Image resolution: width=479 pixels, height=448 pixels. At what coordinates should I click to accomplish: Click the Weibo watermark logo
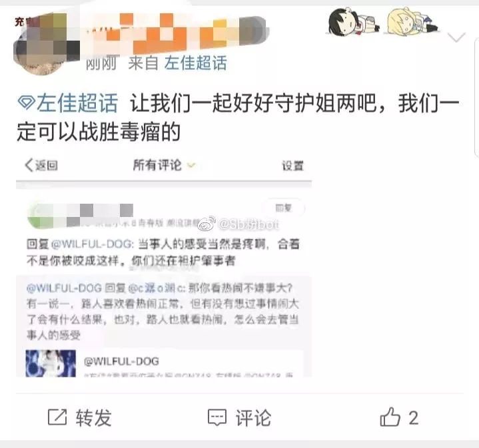(207, 224)
